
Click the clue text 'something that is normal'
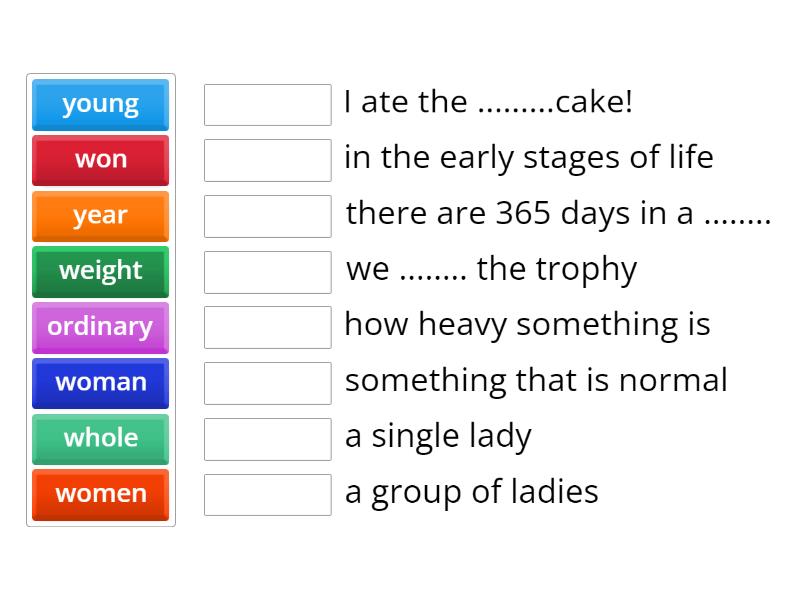(x=536, y=381)
